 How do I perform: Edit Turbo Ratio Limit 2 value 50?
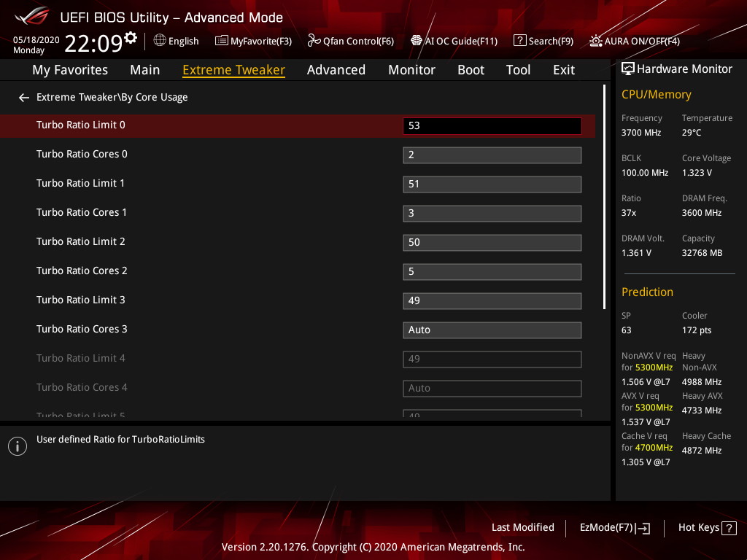point(492,242)
